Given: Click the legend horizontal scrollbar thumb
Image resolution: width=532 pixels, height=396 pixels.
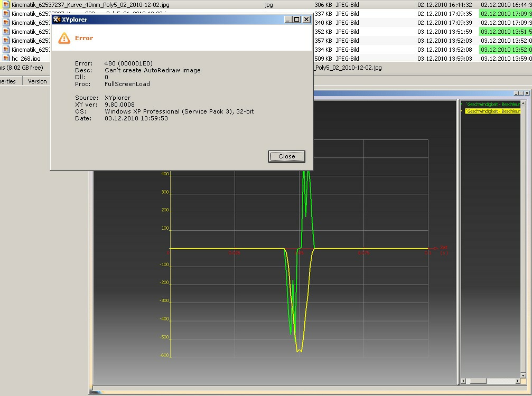Looking at the screenshot, I should (x=478, y=381).
